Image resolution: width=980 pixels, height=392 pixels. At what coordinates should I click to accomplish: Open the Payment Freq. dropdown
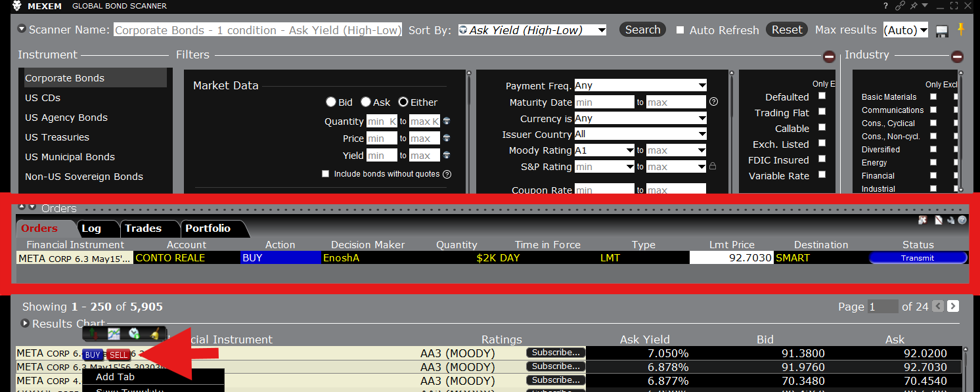[640, 85]
